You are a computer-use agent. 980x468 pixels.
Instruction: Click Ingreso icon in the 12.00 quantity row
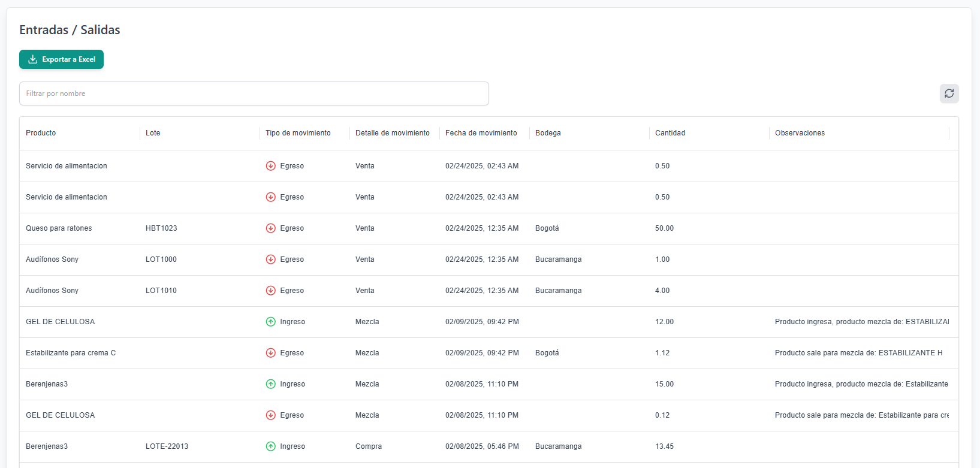[x=271, y=322]
